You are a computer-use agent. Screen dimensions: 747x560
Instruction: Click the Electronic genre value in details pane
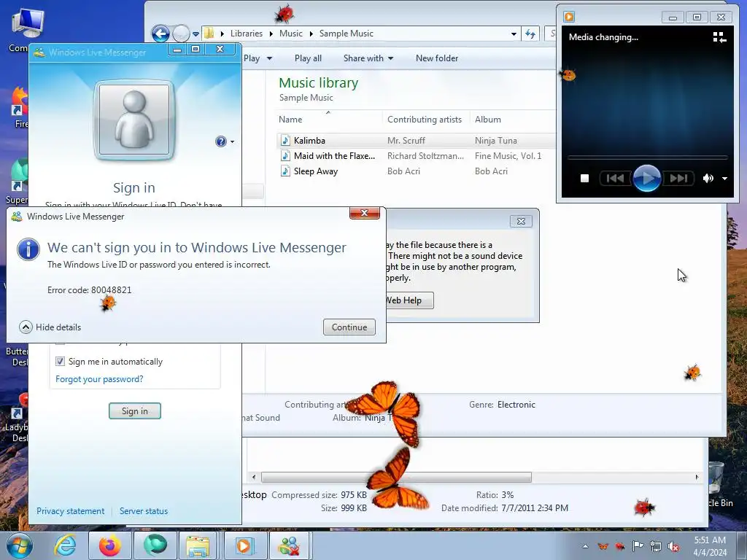tap(516, 404)
